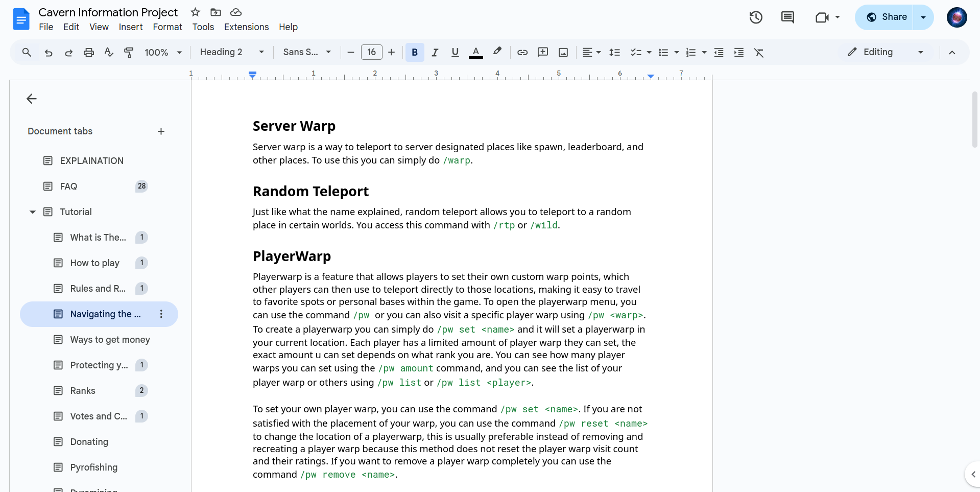Hide the toolbar menus chevron
Image resolution: width=980 pixels, height=492 pixels.
[952, 52]
